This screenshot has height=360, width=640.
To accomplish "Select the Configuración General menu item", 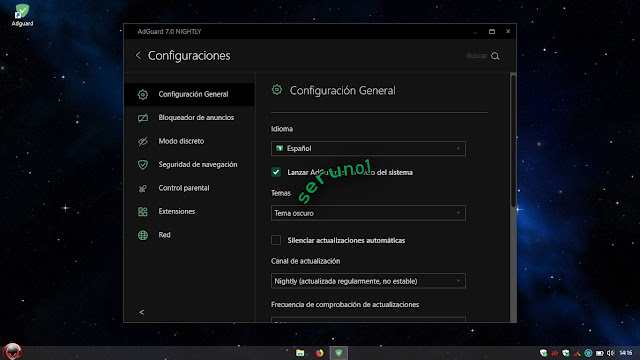I will [189, 94].
